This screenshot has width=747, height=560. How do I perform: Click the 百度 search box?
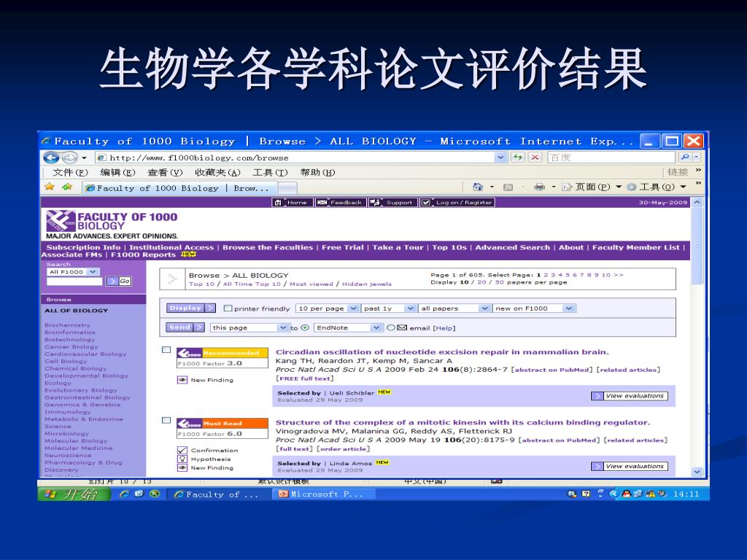[x=612, y=157]
